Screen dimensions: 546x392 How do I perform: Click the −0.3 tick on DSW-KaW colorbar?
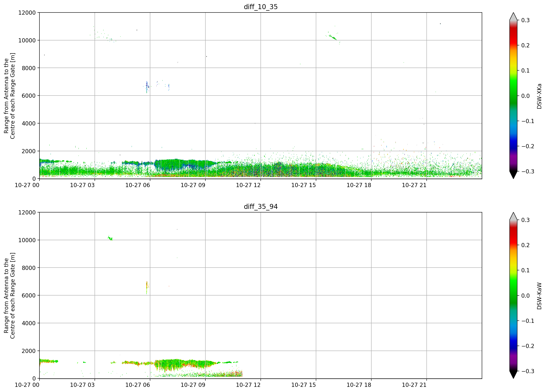[528, 371]
